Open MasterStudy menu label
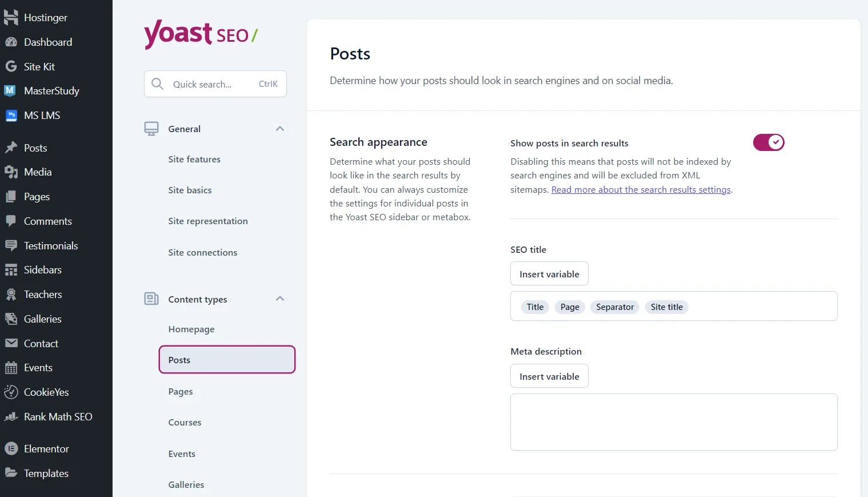This screenshot has width=868, height=497. point(51,91)
